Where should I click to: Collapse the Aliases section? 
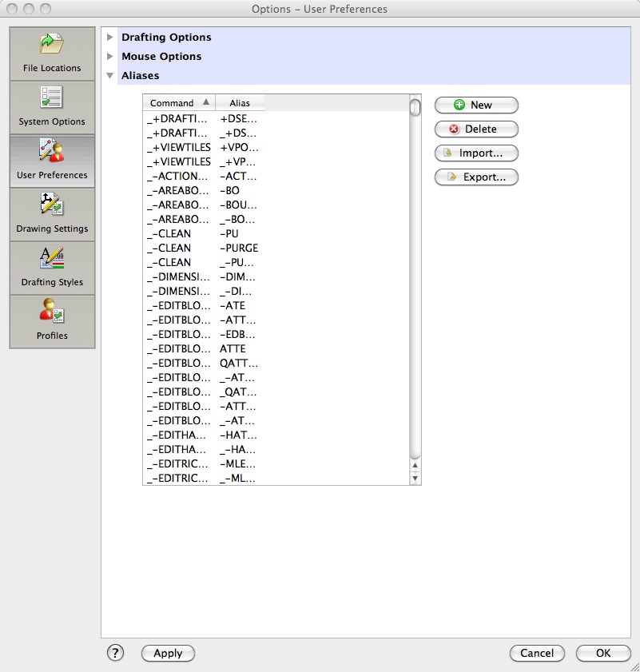pyautogui.click(x=110, y=75)
